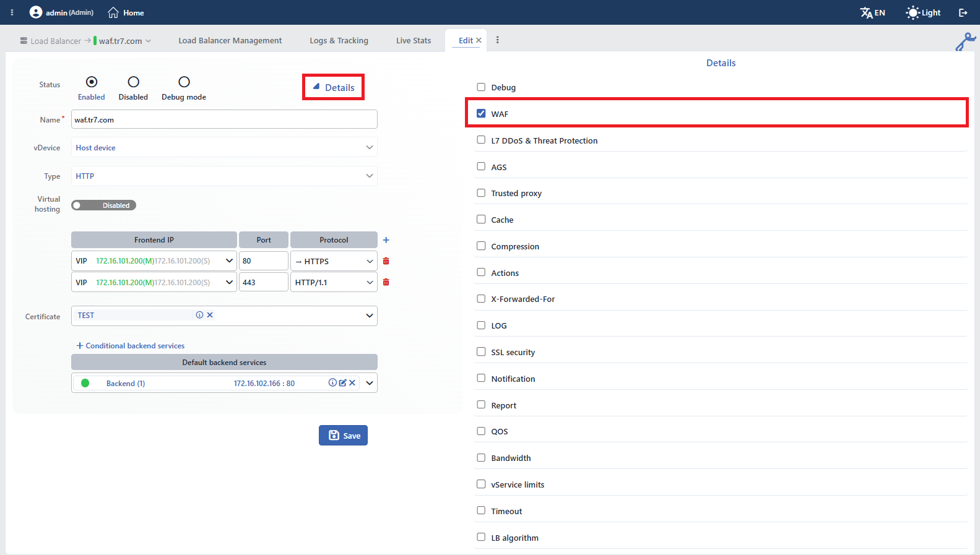The height and width of the screenshot is (555, 980).
Task: Click the admin user avatar icon
Action: coord(36,12)
